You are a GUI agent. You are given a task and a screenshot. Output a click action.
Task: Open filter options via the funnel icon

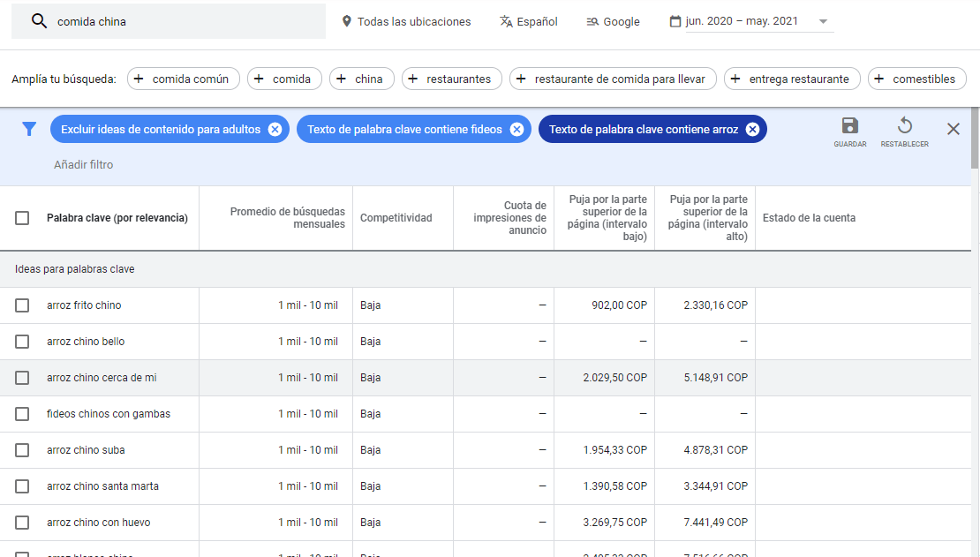[x=29, y=129]
